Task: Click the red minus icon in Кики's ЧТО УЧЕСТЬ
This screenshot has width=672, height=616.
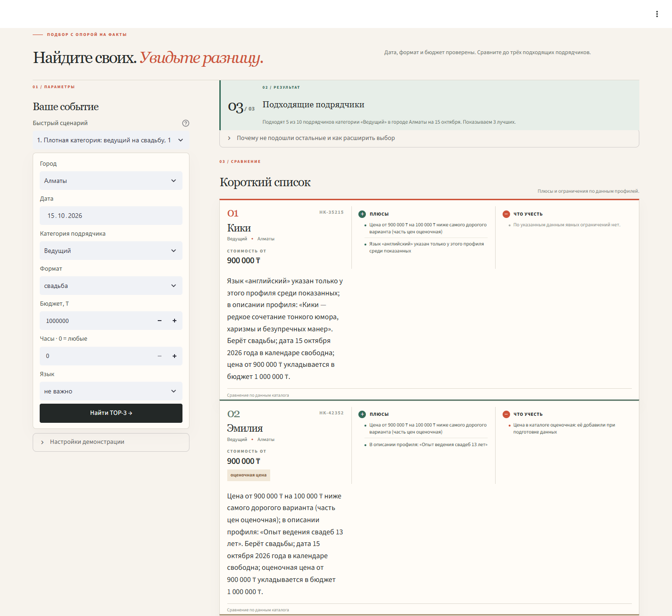Action: point(506,214)
